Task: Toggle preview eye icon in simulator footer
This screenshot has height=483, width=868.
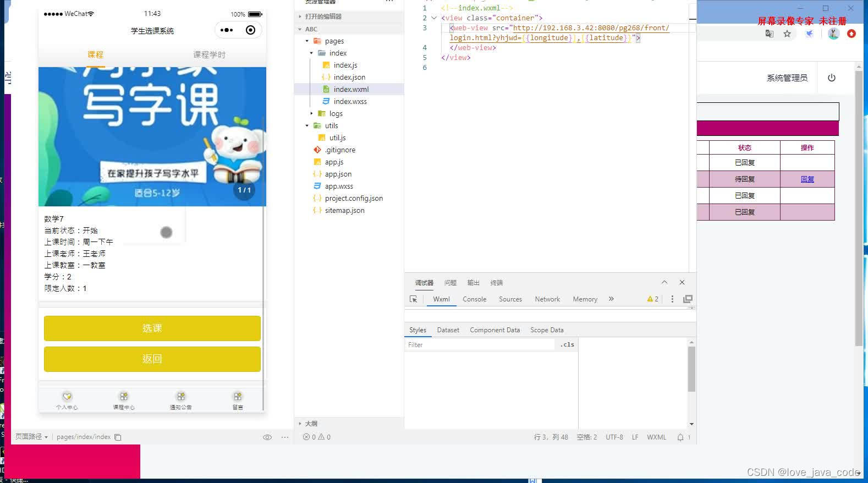Action: pos(267,437)
